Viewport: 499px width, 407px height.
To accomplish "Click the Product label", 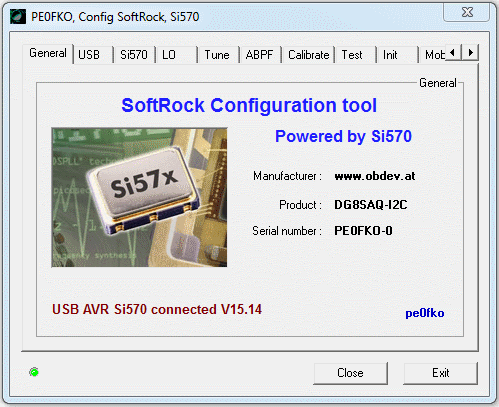I will coord(300,204).
